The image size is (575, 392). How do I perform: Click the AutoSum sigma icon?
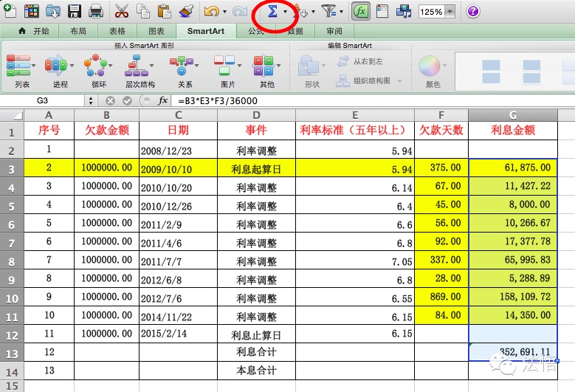pos(272,11)
